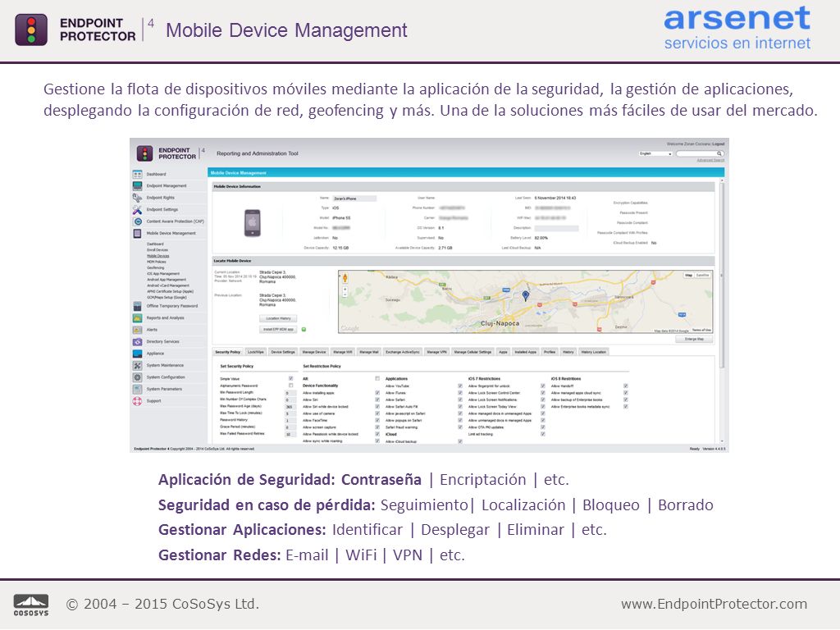The image size is (840, 630).
Task: Expand Content Aware Protection (CAP) menu
Action: click(x=176, y=221)
